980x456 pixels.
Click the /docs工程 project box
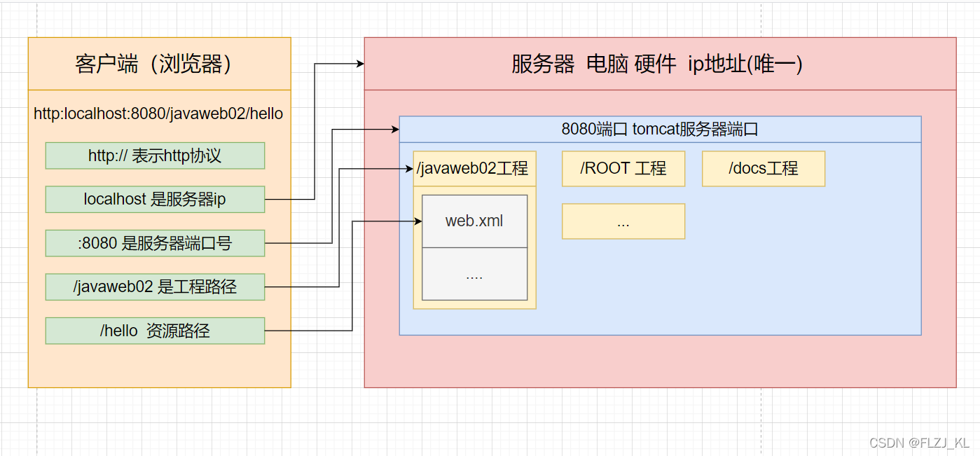pyautogui.click(x=763, y=168)
